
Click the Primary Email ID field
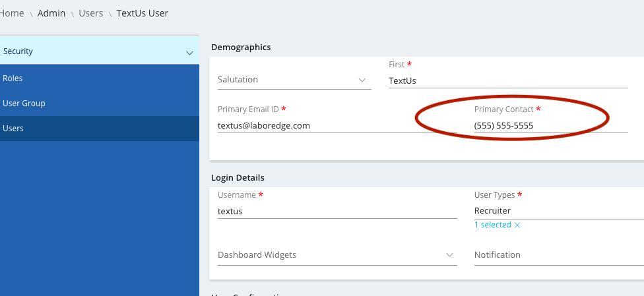click(x=337, y=125)
